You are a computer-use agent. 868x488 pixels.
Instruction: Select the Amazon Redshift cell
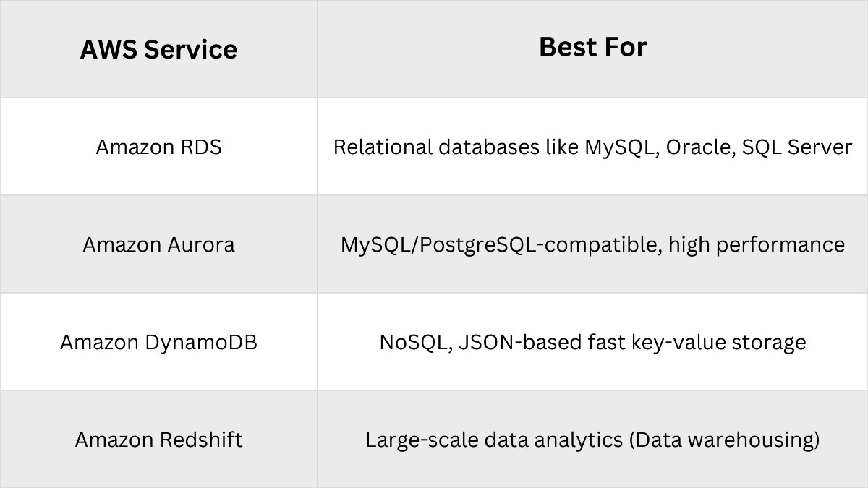pos(158,440)
